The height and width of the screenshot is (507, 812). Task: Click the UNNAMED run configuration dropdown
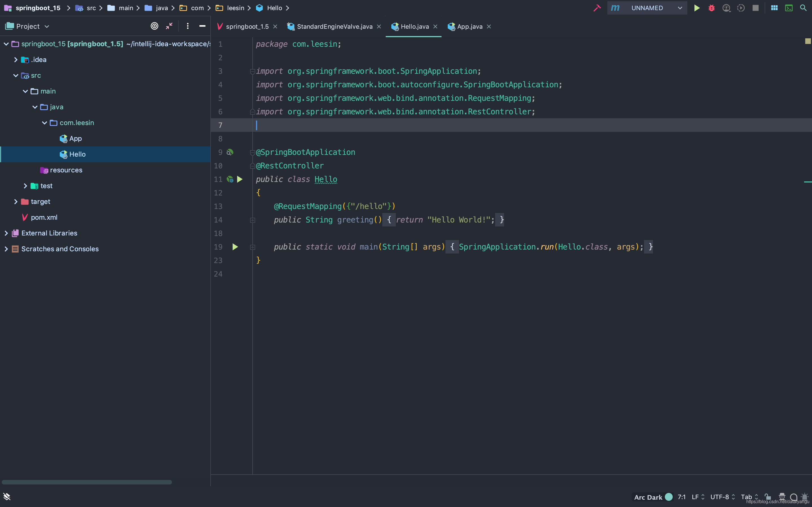click(x=655, y=8)
